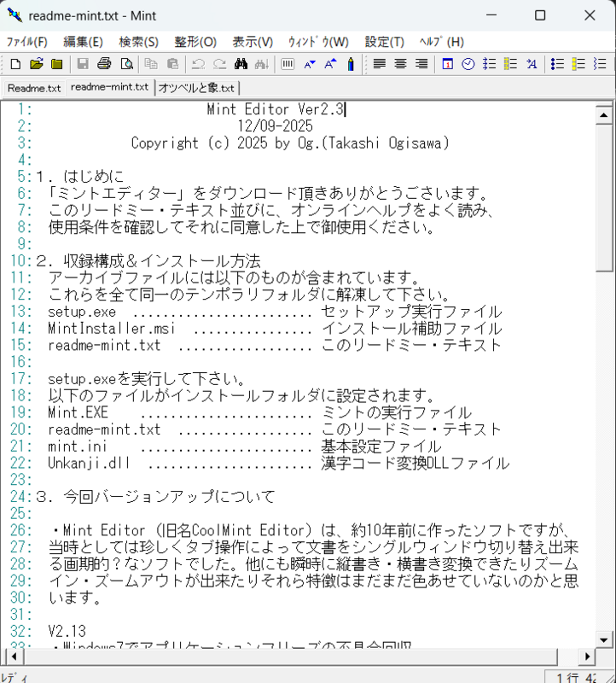Click the horizontal scrollbar right arrow
Image resolution: width=616 pixels, height=683 pixels.
pos(587,657)
